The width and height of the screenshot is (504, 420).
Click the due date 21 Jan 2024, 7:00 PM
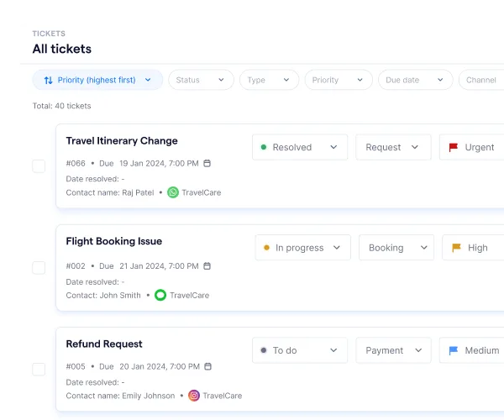click(x=159, y=266)
